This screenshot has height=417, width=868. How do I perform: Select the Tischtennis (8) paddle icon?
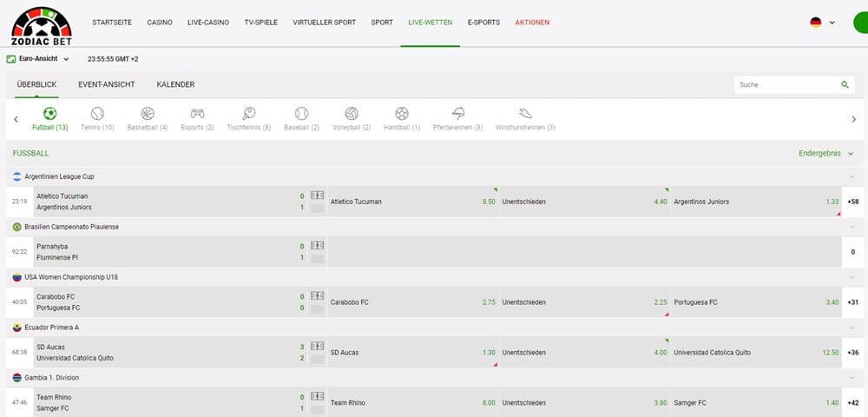(x=248, y=114)
